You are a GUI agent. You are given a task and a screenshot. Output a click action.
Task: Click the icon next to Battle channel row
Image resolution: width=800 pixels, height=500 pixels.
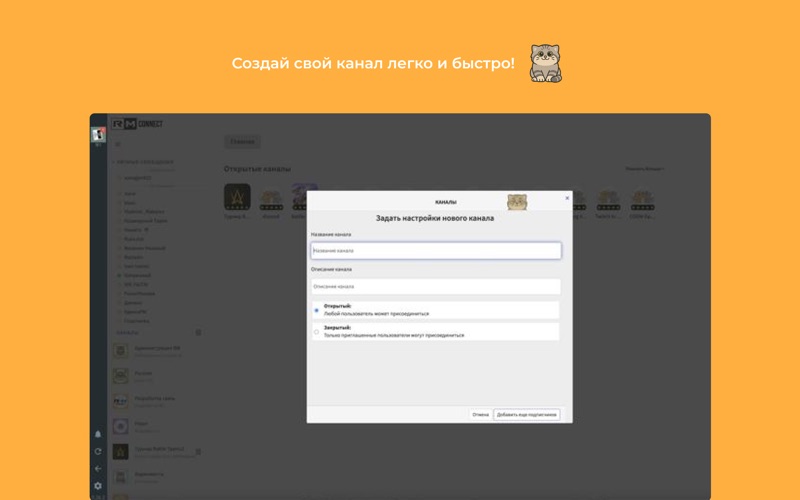pos(198,452)
